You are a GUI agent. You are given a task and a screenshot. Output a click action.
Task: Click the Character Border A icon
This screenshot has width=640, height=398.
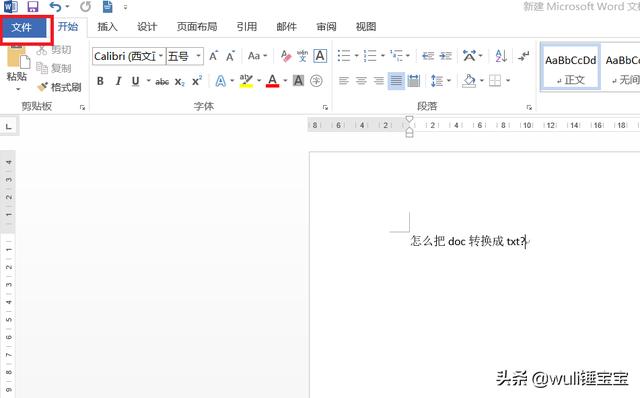[x=320, y=56]
